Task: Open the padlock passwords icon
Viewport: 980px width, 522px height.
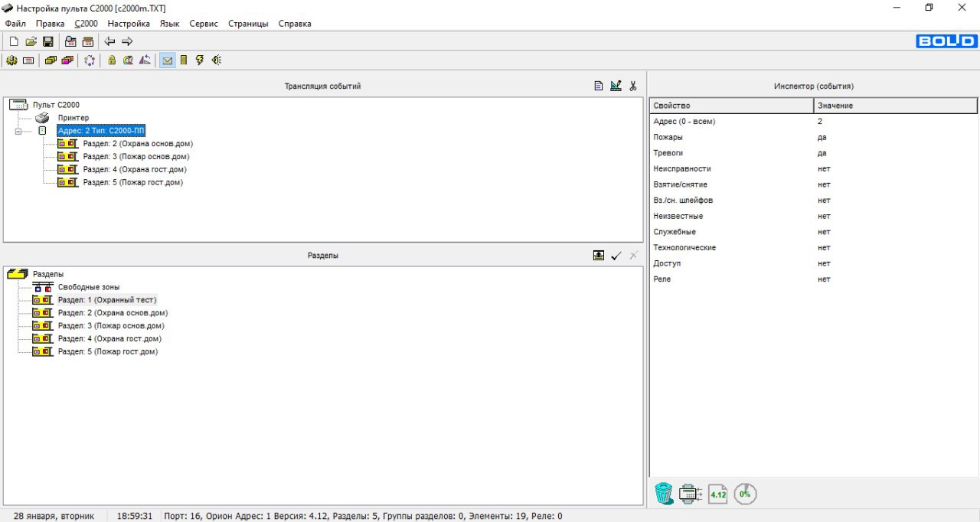Action: click(112, 60)
